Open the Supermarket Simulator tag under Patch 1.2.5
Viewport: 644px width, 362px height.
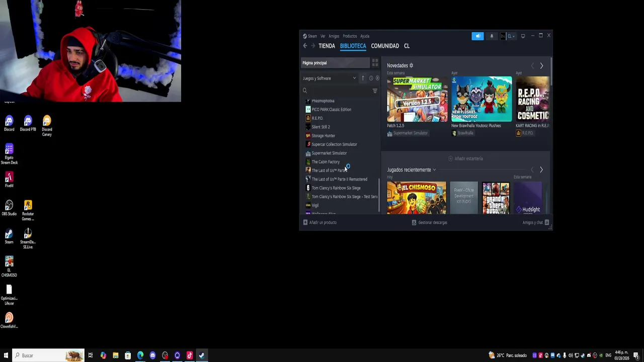(408, 133)
